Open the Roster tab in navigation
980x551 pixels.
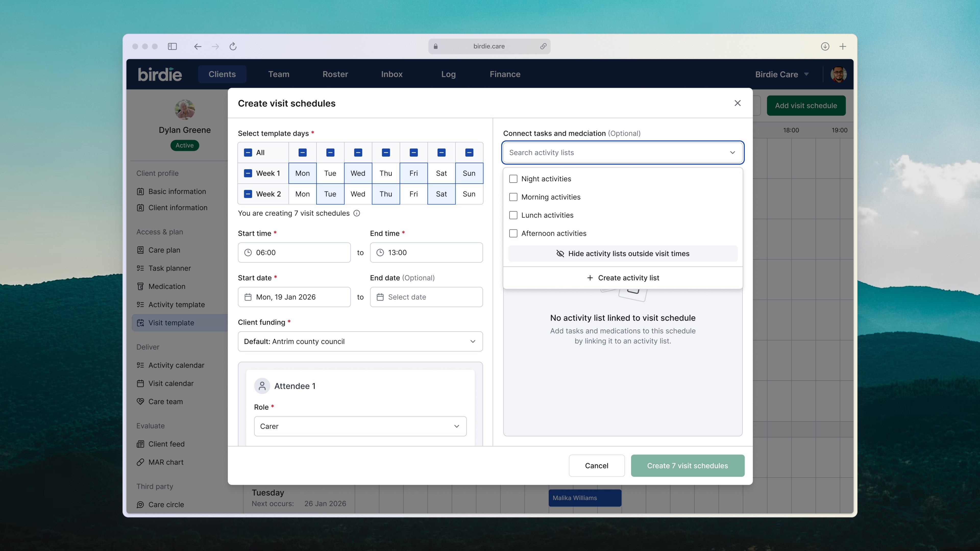[x=335, y=74]
